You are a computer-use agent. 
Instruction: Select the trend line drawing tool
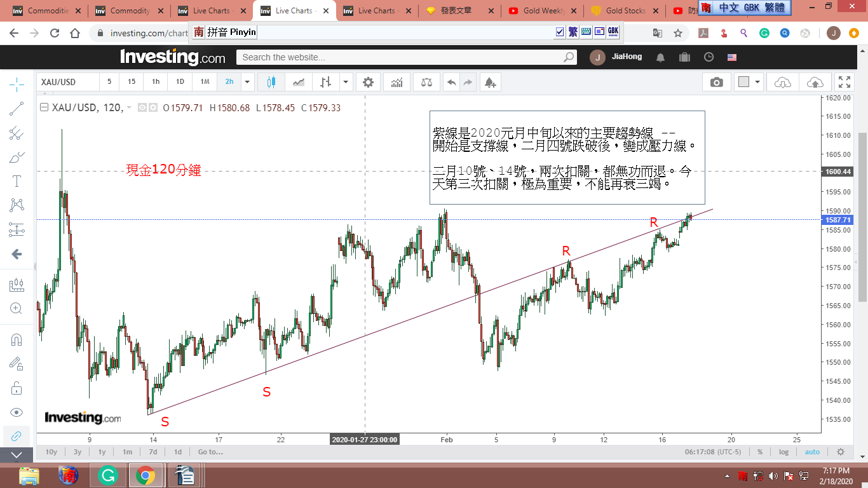tap(17, 109)
